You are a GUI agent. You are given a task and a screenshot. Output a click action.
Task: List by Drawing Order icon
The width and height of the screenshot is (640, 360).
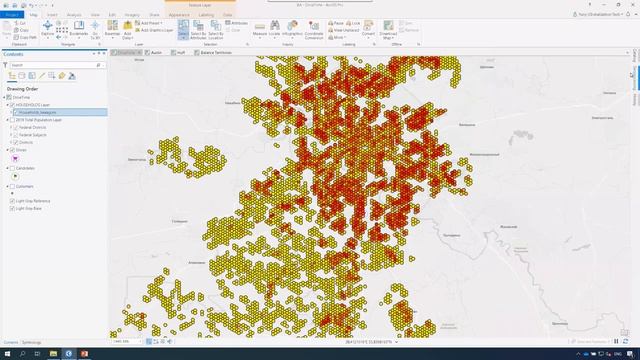(12, 76)
